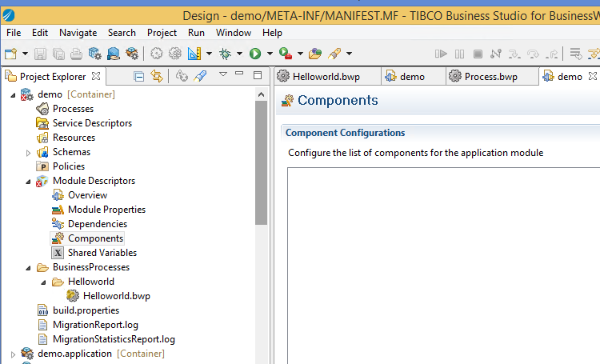
Task: Click the New wizard icon in the toolbar
Action: pos(10,54)
